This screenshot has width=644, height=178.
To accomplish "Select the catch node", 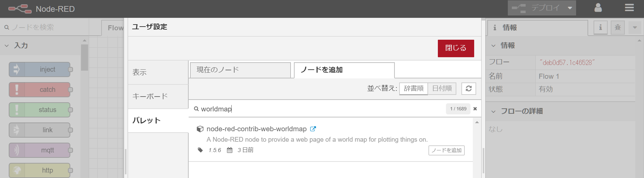I will click(x=40, y=90).
